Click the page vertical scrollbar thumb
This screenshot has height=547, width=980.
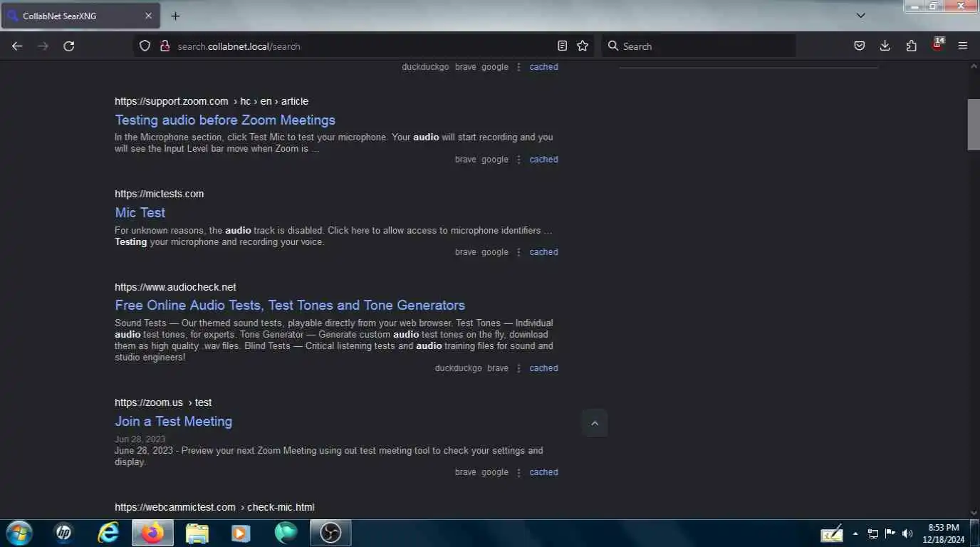[x=974, y=124]
